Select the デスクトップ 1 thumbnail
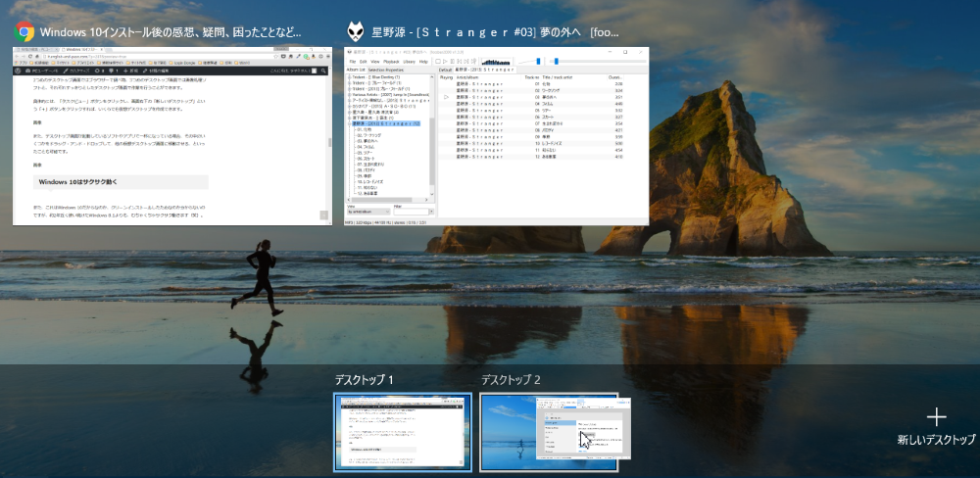The height and width of the screenshot is (478, 980). [403, 432]
